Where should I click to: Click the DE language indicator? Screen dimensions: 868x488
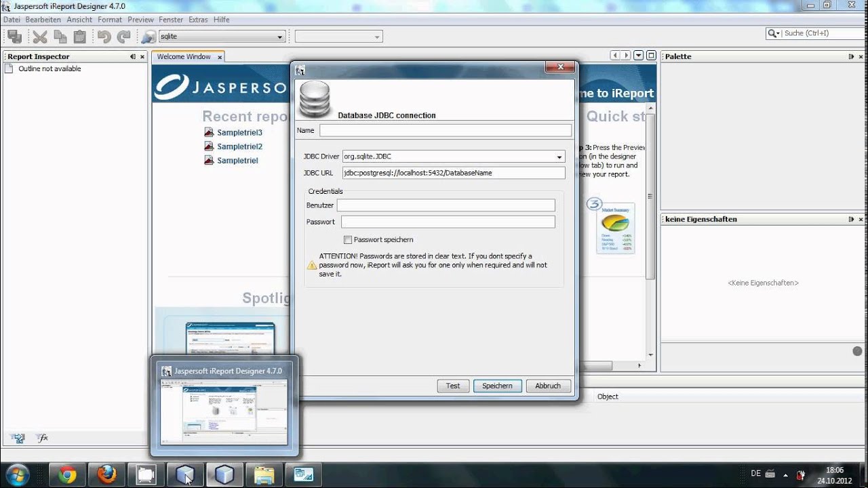point(755,474)
